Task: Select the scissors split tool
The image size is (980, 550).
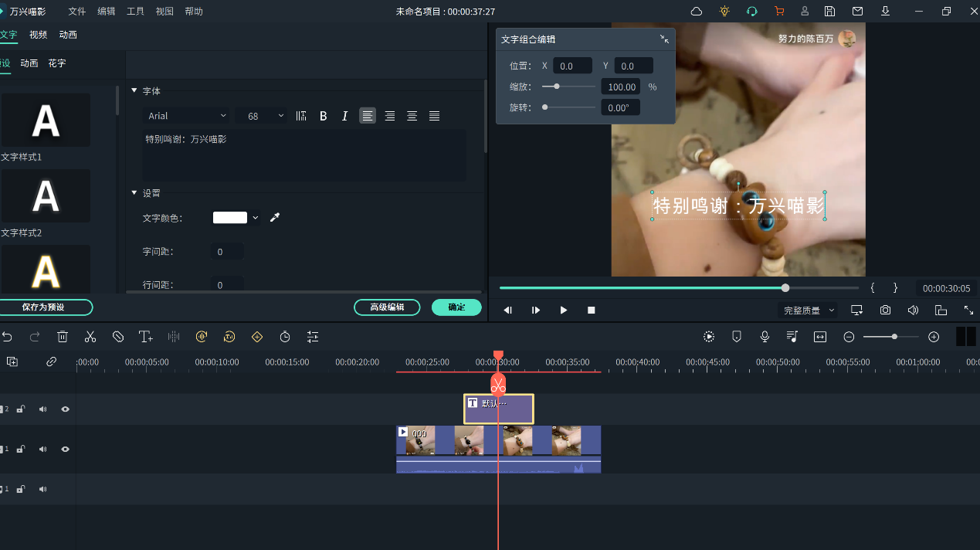Action: tap(90, 336)
